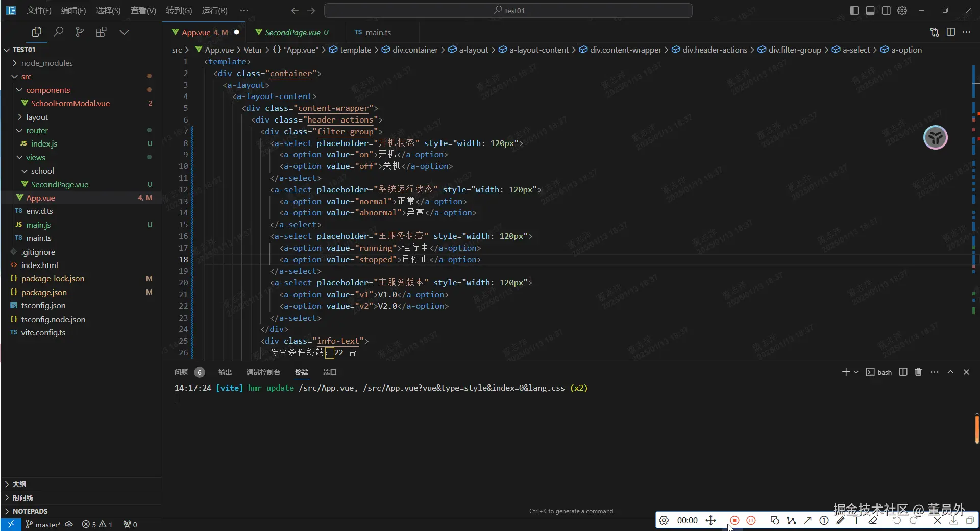
Task: Switch to the App.vue editor tab
Action: (204, 32)
